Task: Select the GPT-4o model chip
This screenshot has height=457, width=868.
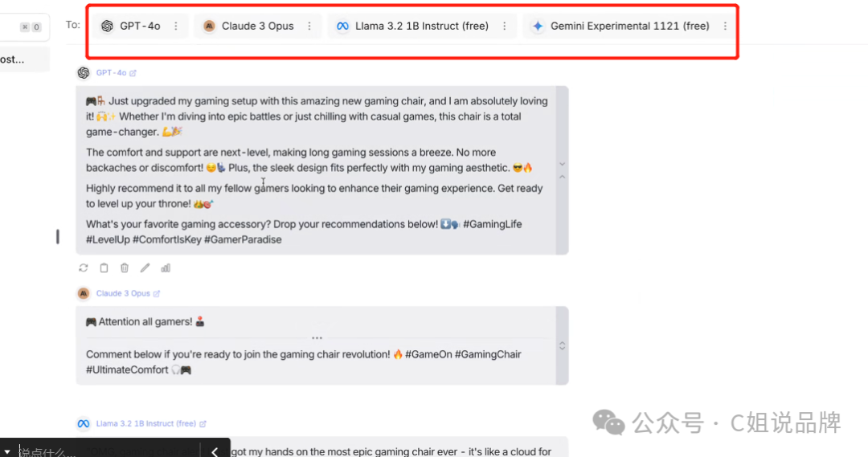Action: coord(140,26)
